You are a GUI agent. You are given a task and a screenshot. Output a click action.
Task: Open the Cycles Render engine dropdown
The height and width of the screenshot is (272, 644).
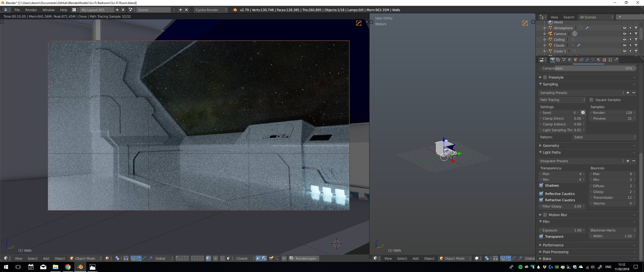coord(211,10)
